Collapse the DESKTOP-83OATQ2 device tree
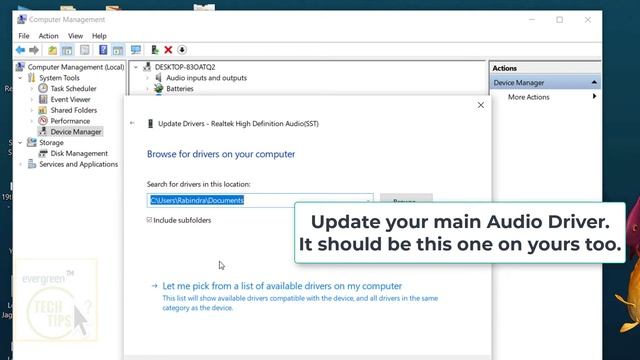 tap(136, 67)
